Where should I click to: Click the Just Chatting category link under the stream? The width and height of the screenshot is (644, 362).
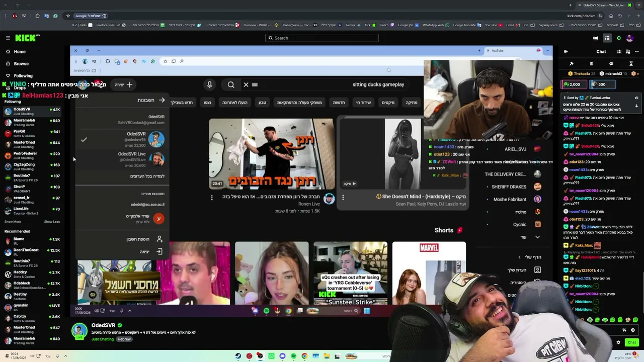point(103,339)
